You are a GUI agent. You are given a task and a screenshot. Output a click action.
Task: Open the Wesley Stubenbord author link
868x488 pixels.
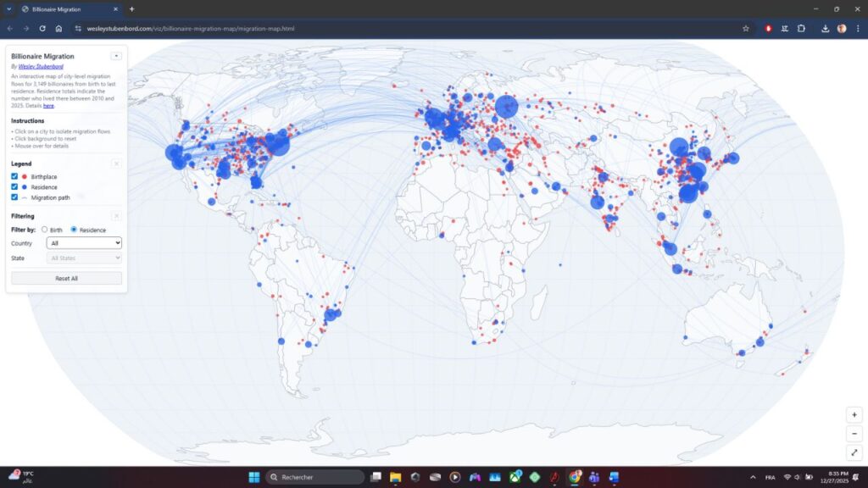pyautogui.click(x=42, y=65)
